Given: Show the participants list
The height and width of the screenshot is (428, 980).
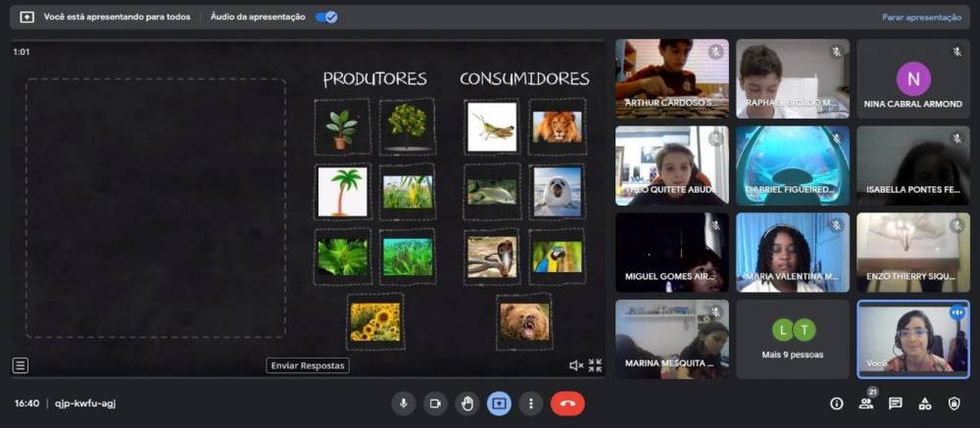Looking at the screenshot, I should click(866, 403).
